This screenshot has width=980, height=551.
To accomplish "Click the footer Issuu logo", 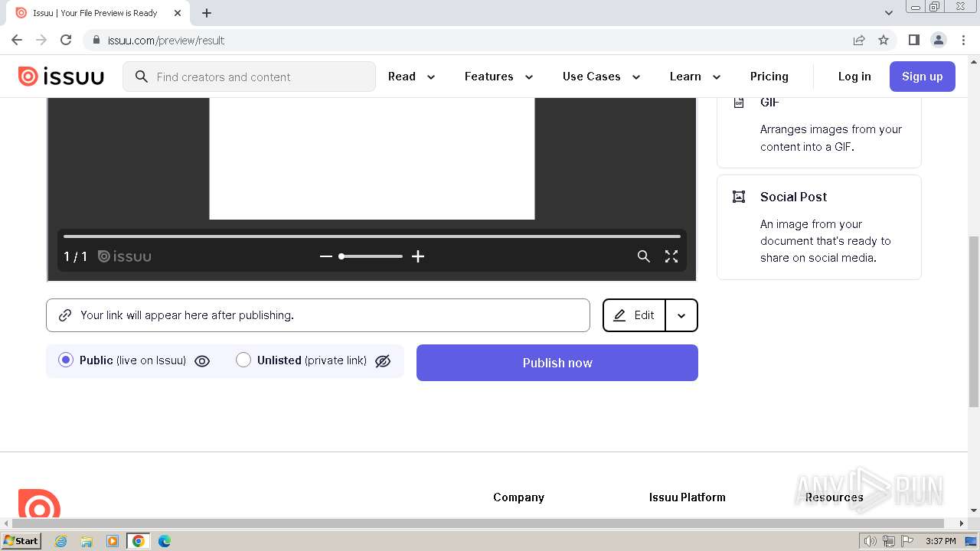I will tap(39, 504).
